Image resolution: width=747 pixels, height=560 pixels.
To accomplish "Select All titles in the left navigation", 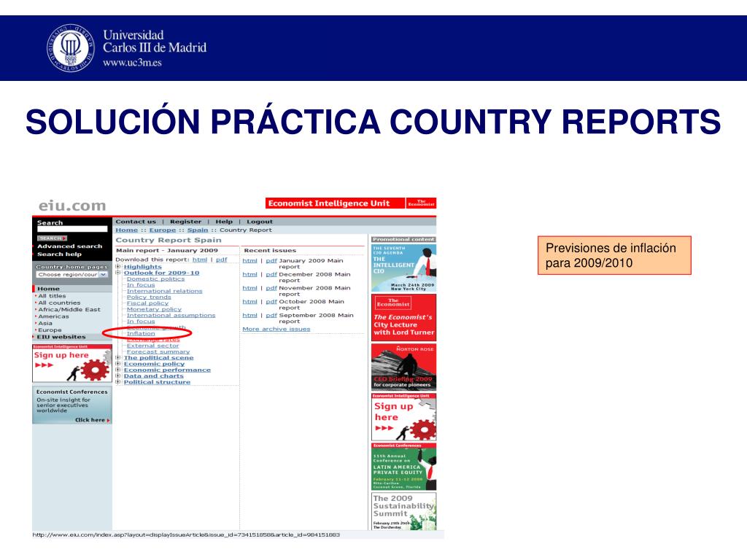I will click(x=52, y=296).
